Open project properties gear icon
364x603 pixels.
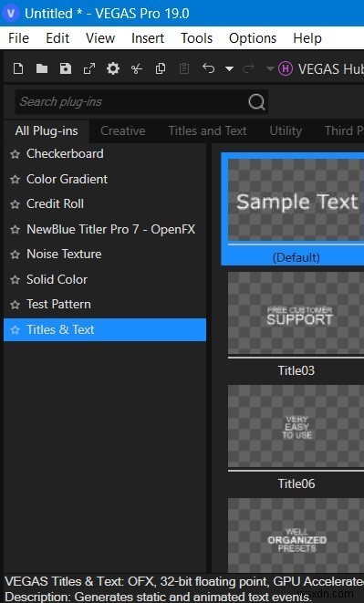tap(113, 68)
